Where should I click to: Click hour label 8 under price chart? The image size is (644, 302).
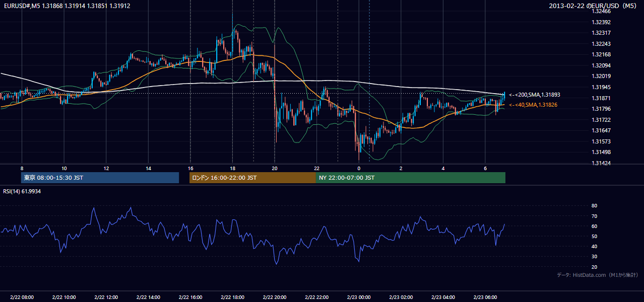[x=22, y=168]
